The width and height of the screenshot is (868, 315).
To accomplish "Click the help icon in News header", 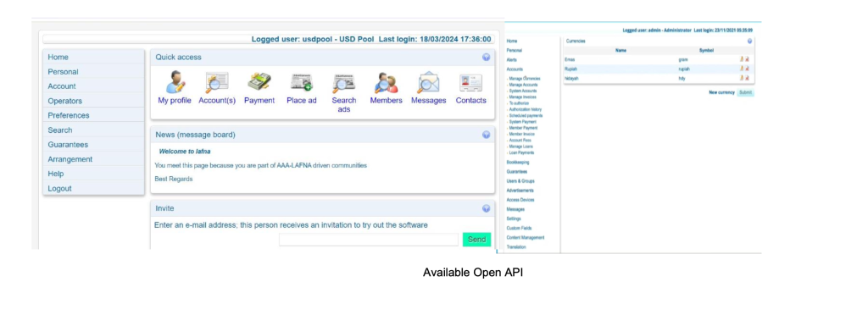I will pyautogui.click(x=486, y=135).
